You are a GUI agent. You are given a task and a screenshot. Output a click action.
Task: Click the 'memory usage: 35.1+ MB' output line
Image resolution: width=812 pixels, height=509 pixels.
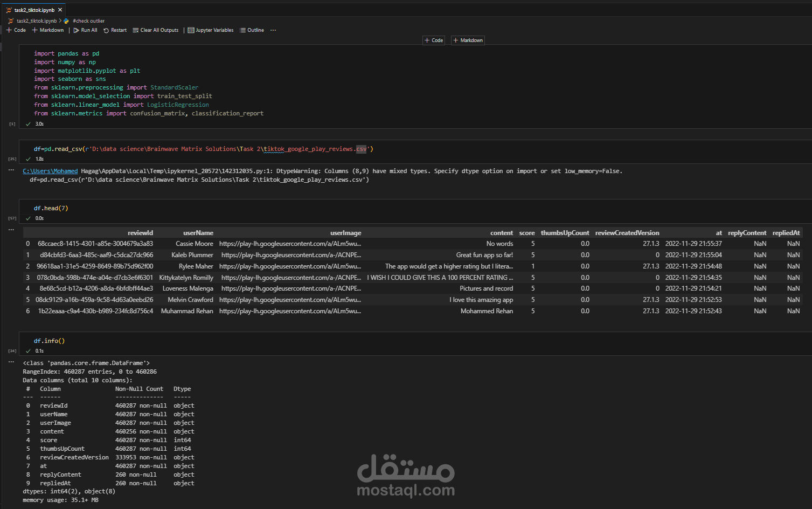click(x=60, y=500)
